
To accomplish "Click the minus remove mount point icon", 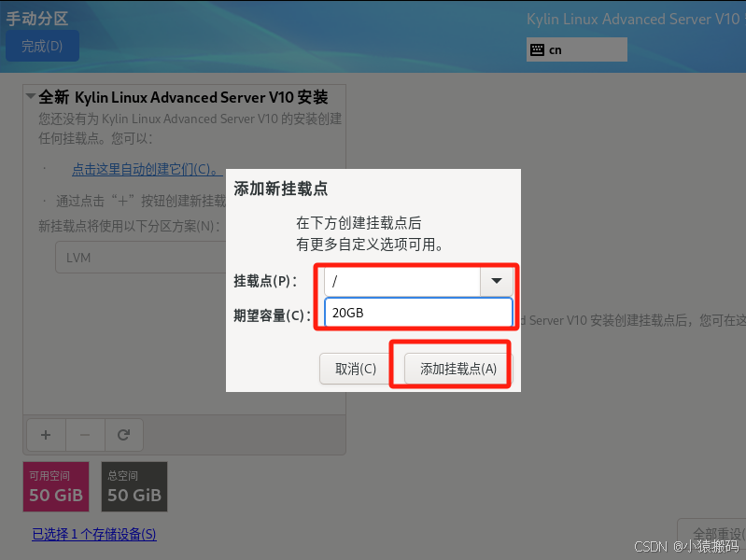I will pyautogui.click(x=85, y=435).
